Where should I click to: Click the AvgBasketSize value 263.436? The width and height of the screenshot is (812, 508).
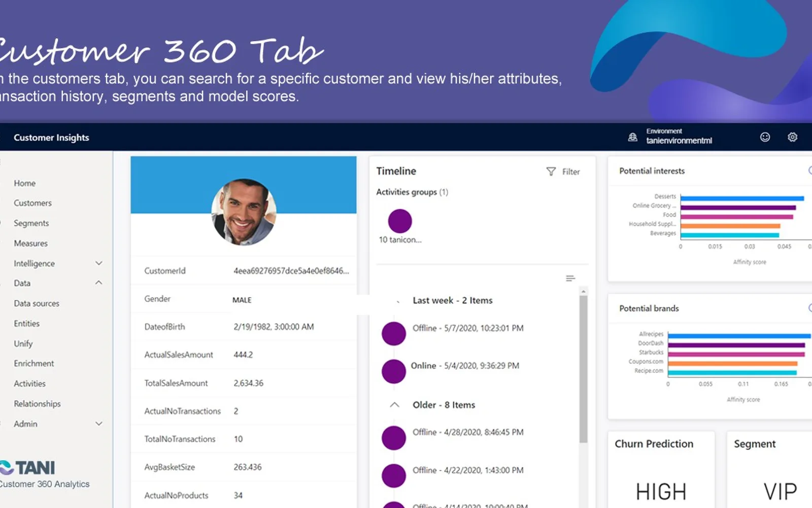pyautogui.click(x=248, y=467)
